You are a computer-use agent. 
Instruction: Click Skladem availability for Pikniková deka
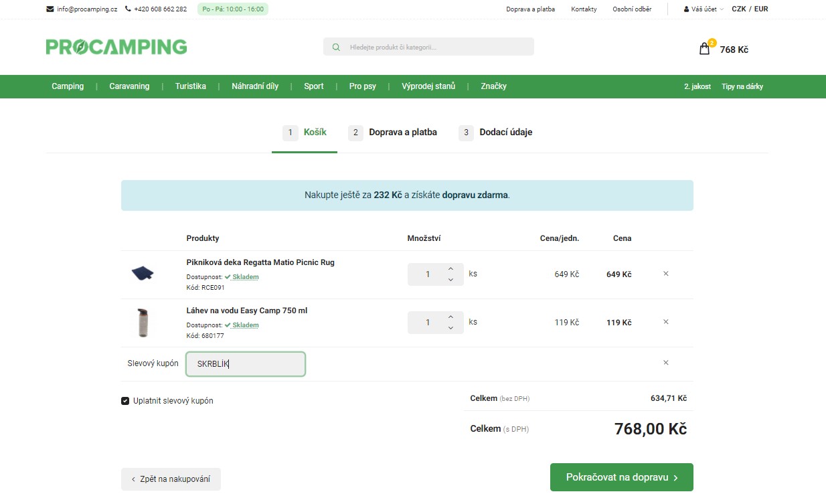245,277
